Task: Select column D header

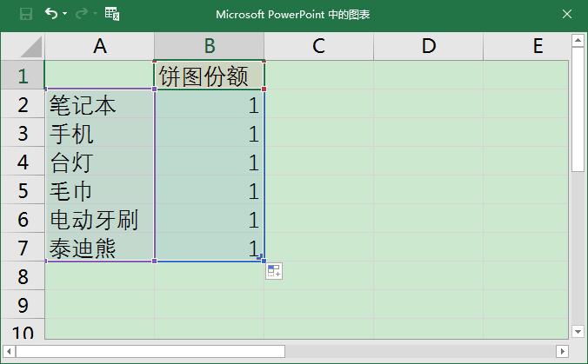Action: click(428, 46)
